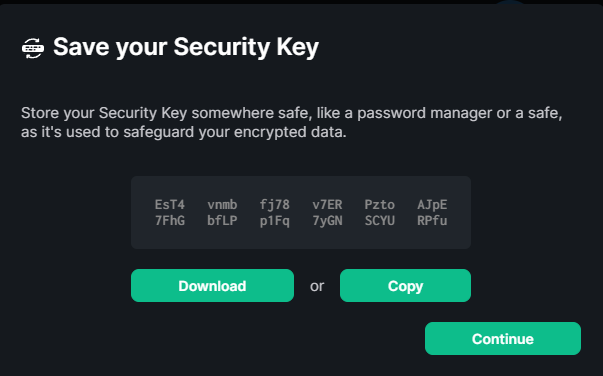Copy the Security Key to clipboard
The height and width of the screenshot is (376, 603).
[405, 286]
